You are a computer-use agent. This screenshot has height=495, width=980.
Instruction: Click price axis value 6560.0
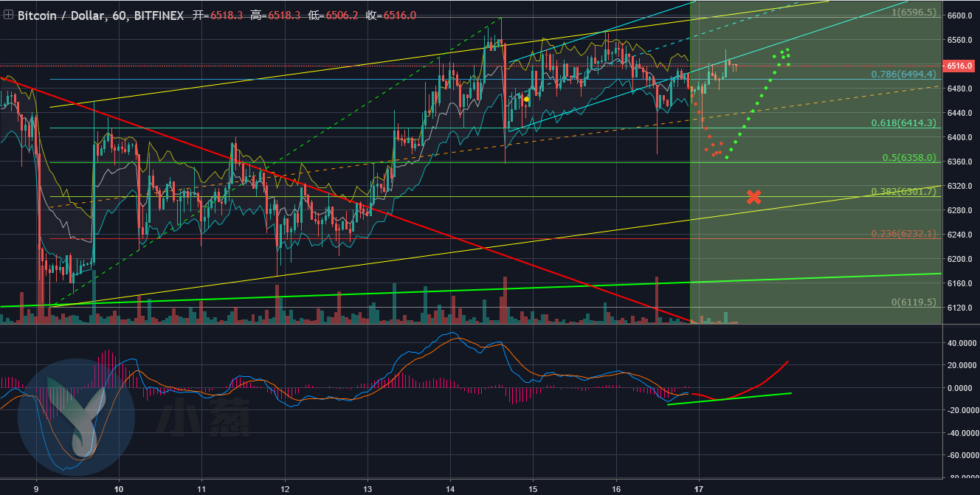coord(960,40)
